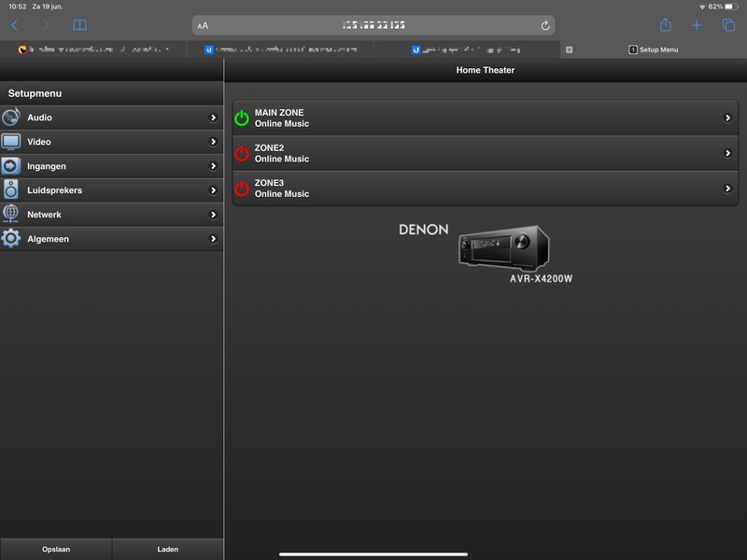Show all tabs overview
Image resolution: width=747 pixels, height=560 pixels.
pyautogui.click(x=729, y=25)
